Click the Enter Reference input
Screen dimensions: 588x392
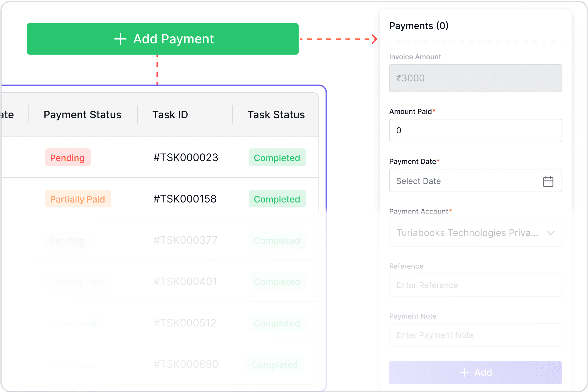[x=475, y=285]
